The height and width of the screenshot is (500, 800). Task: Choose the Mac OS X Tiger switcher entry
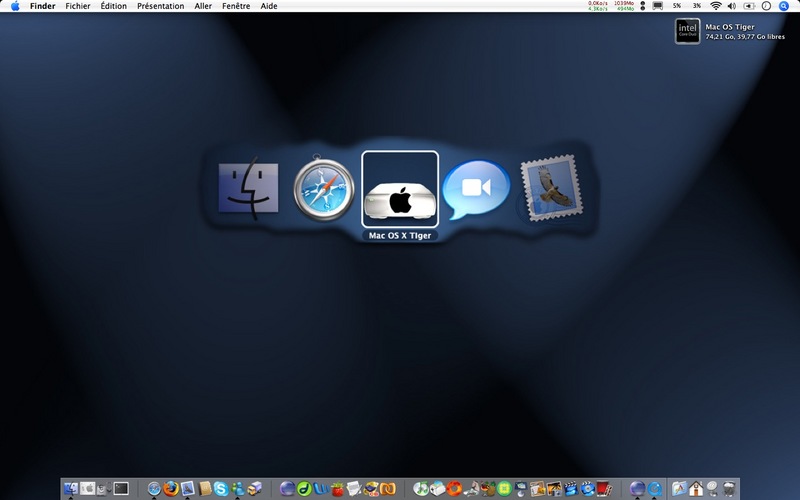coord(400,189)
